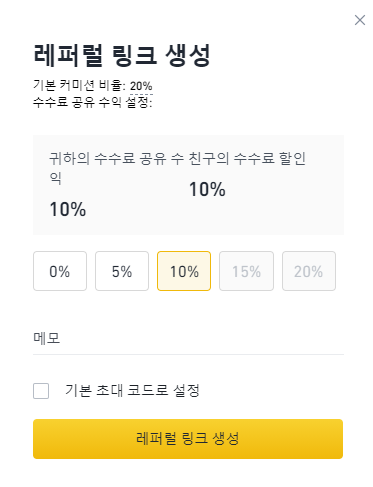Click the underlined 20% base commission value

(x=141, y=86)
